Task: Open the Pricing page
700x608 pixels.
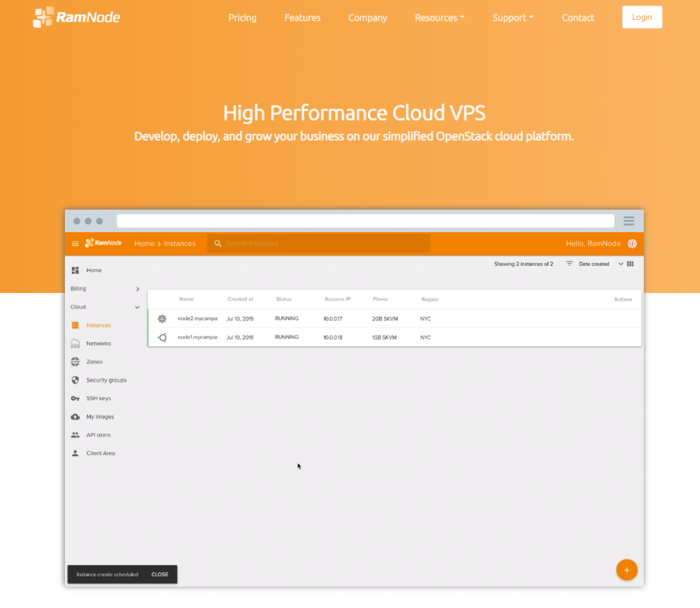Action: click(243, 18)
